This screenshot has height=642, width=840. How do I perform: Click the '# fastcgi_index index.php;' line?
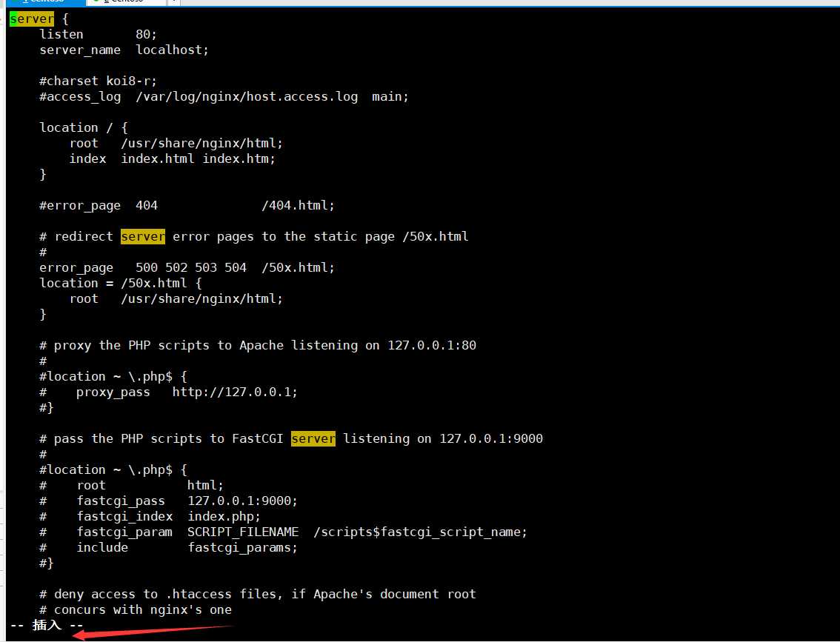click(150, 516)
